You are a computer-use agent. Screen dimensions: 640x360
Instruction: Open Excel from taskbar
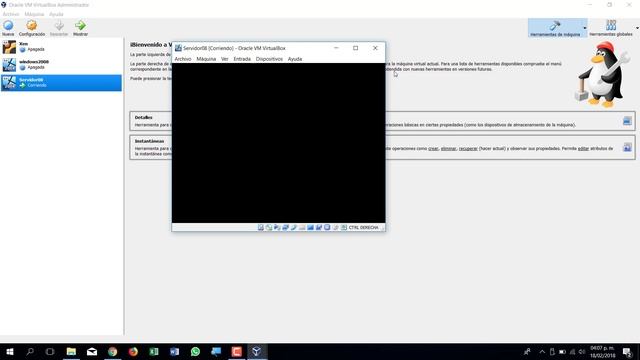pyautogui.click(x=154, y=351)
